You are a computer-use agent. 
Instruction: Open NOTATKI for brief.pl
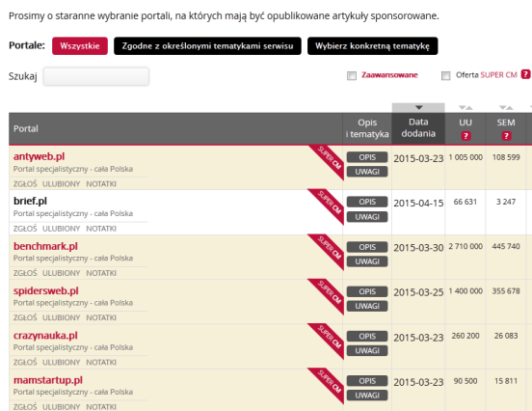point(101,229)
